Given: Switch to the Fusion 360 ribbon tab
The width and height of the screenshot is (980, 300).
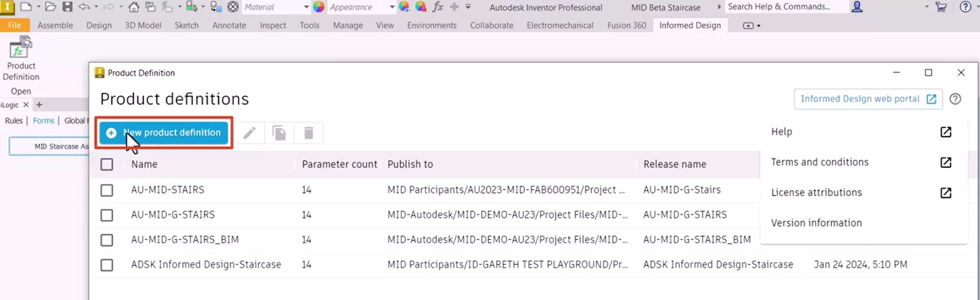Looking at the screenshot, I should pos(626,25).
